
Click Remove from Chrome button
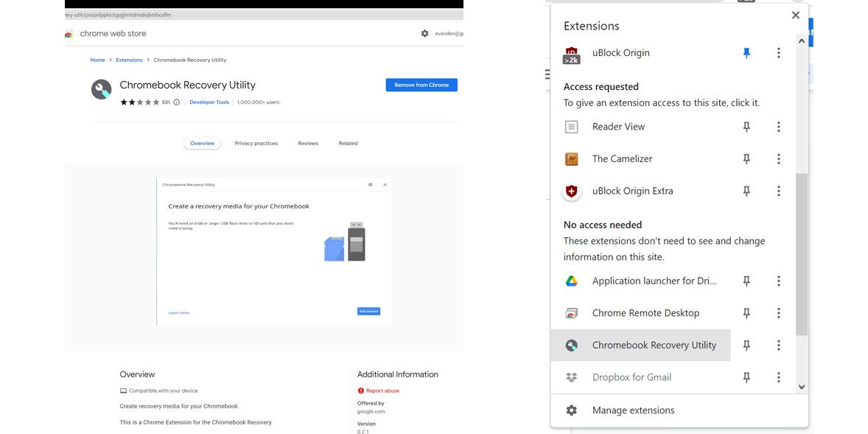click(x=421, y=85)
